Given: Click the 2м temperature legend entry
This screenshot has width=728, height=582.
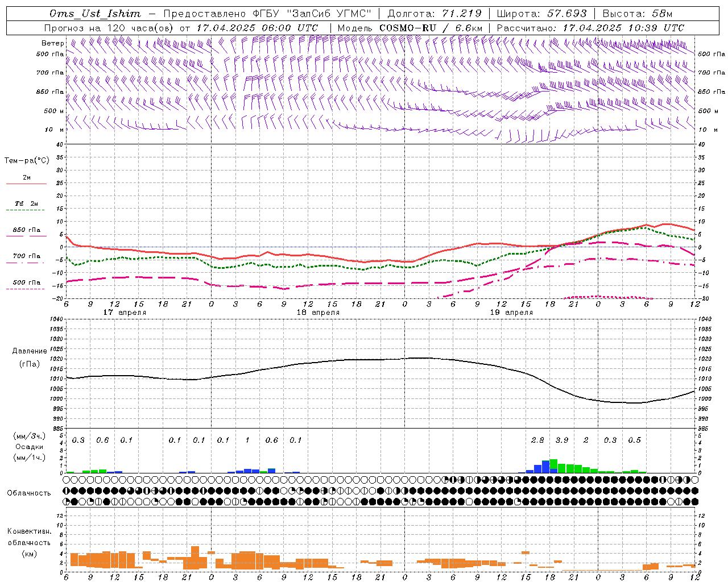Looking at the screenshot, I should [x=27, y=178].
